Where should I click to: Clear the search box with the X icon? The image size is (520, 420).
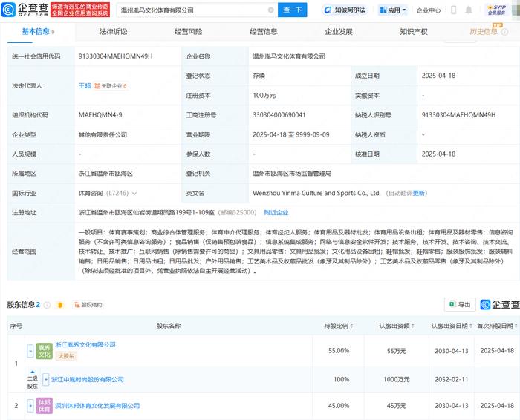[x=271, y=10]
